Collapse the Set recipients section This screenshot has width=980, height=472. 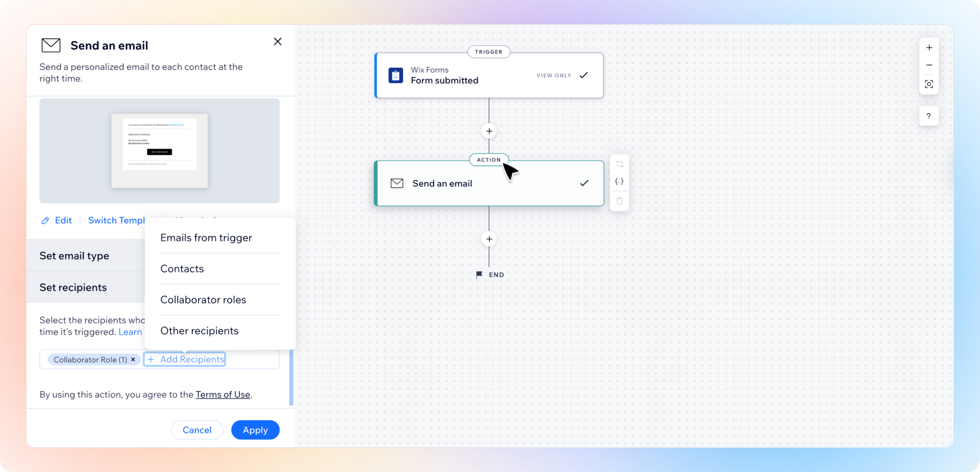pyautogui.click(x=86, y=288)
